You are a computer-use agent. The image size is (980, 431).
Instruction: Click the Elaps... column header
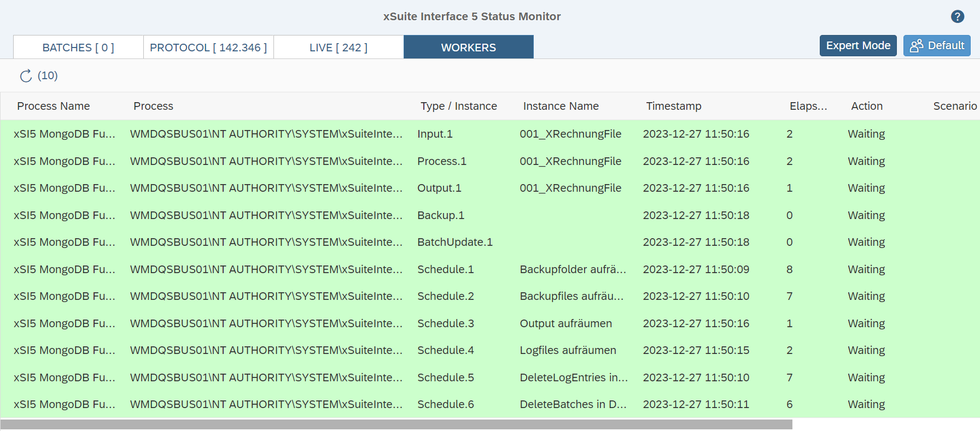point(808,106)
